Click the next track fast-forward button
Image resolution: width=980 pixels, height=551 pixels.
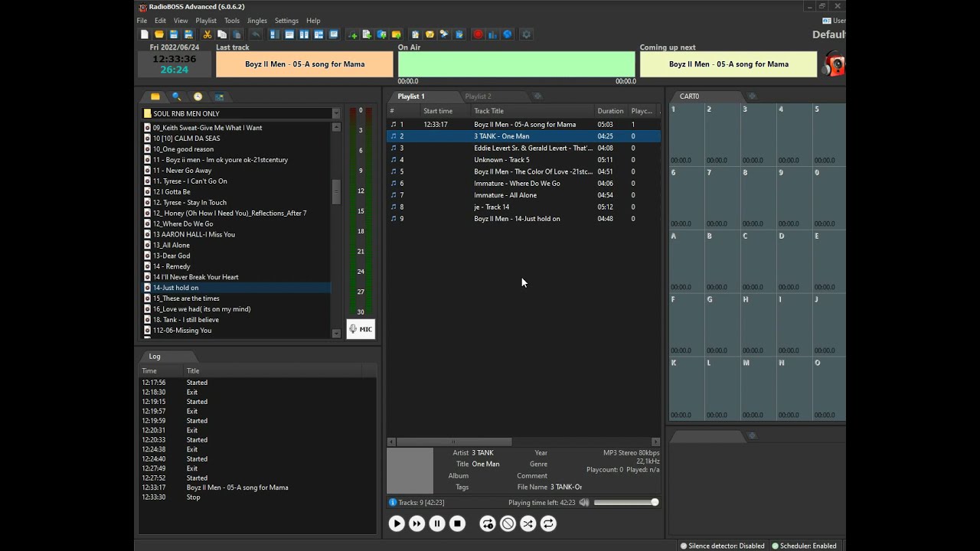coord(416,523)
